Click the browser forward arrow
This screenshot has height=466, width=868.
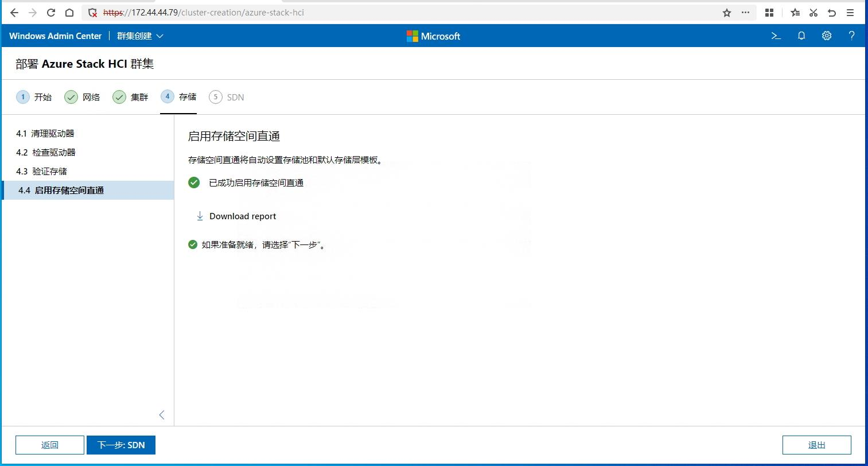pyautogui.click(x=33, y=13)
